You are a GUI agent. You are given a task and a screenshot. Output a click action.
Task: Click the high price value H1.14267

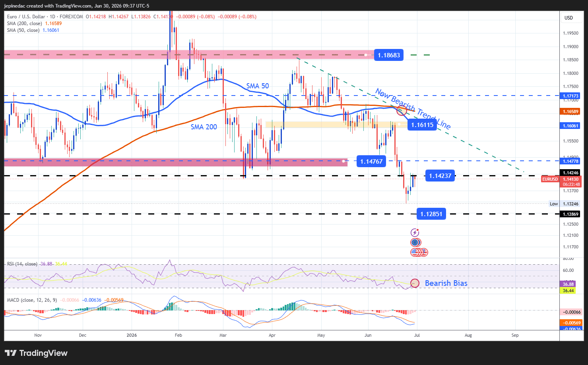pos(118,17)
